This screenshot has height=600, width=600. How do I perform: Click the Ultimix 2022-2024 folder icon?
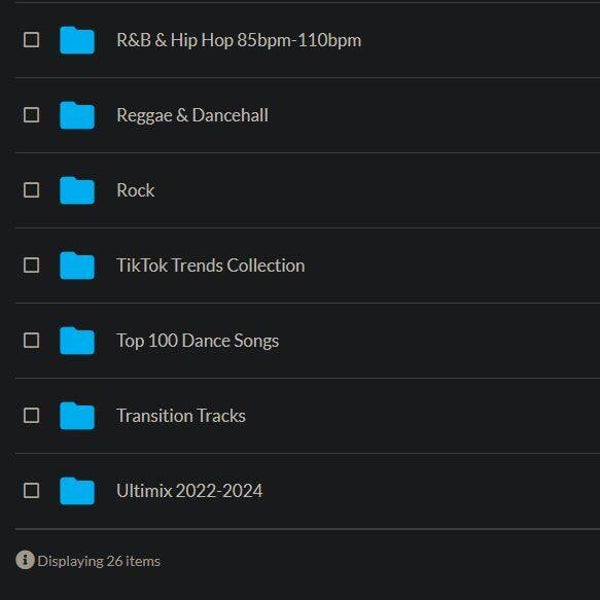77,490
